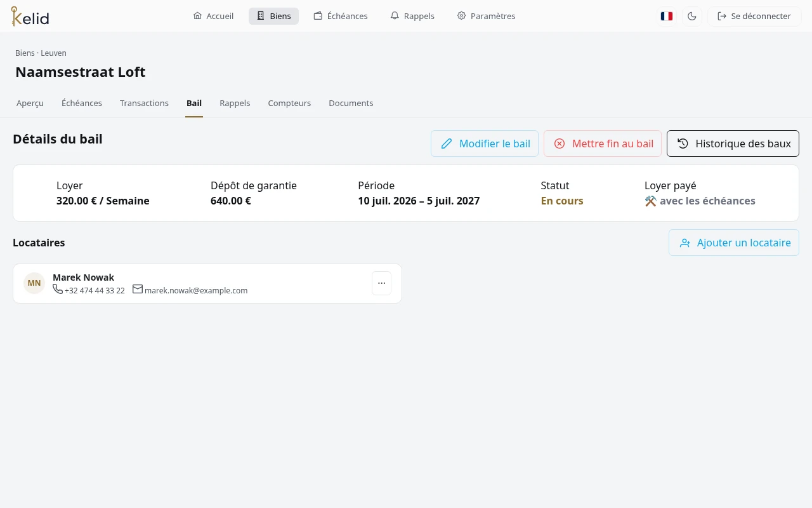The height and width of the screenshot is (508, 812).
Task: Click Modifier le bail
Action: point(485,144)
